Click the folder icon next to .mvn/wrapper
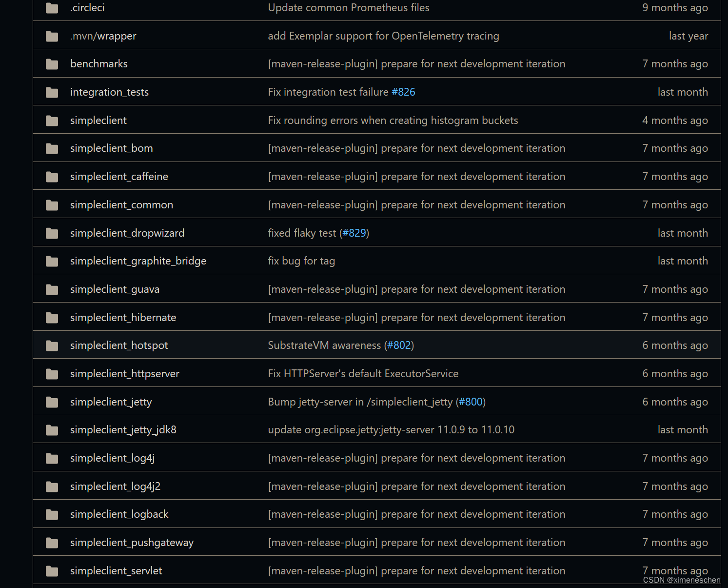 point(52,36)
